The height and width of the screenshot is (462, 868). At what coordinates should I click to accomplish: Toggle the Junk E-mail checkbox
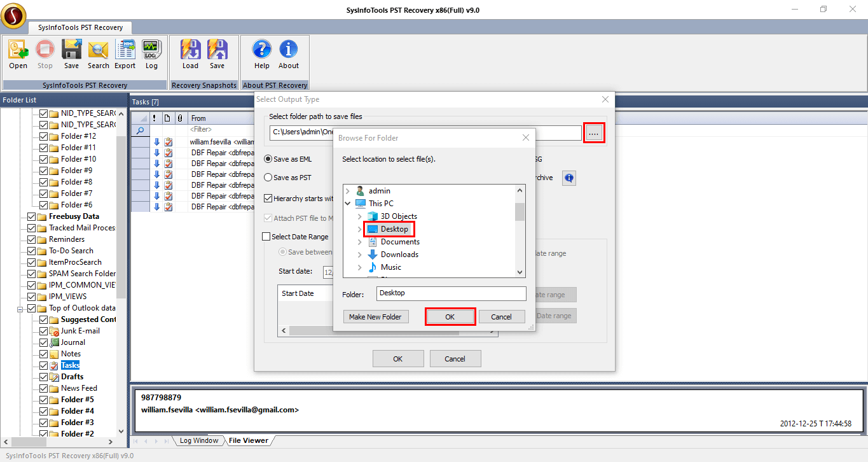43,331
